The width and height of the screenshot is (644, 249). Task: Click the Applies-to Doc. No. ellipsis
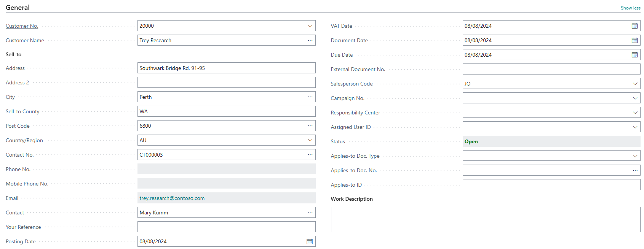pos(635,170)
